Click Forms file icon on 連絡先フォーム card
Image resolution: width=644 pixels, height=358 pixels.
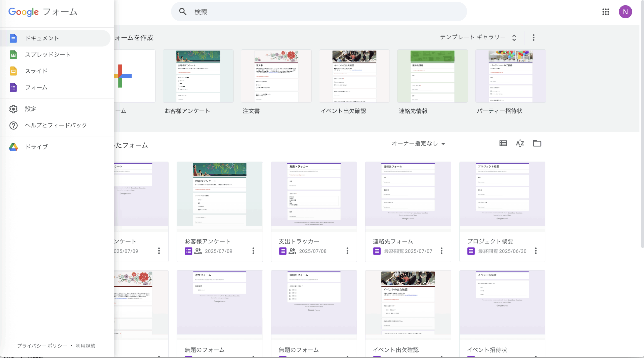point(377,251)
